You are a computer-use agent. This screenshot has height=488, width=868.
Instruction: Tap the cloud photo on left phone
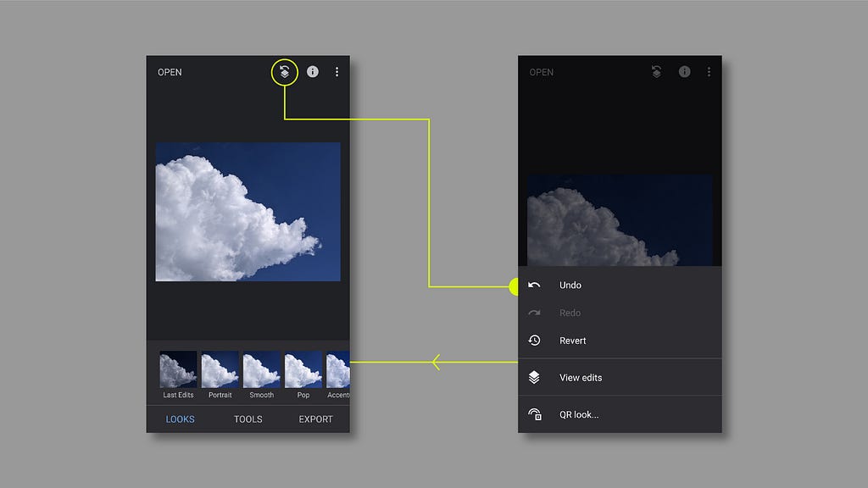pos(248,212)
